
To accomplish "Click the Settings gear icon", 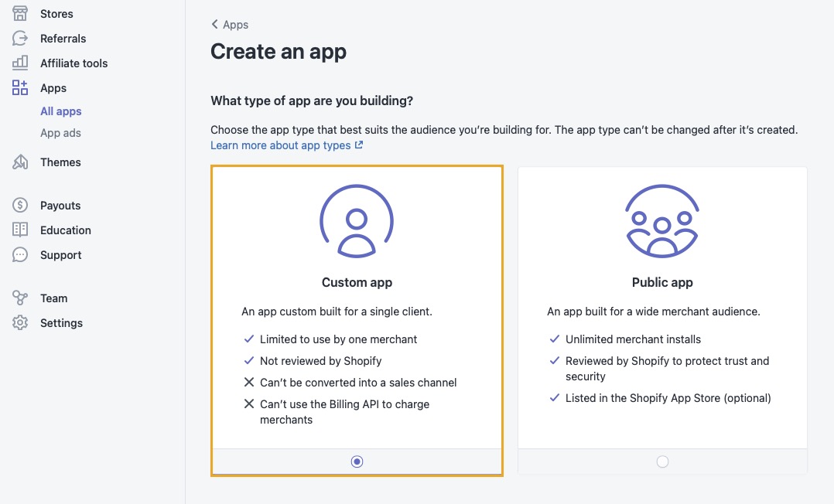I will click(20, 323).
